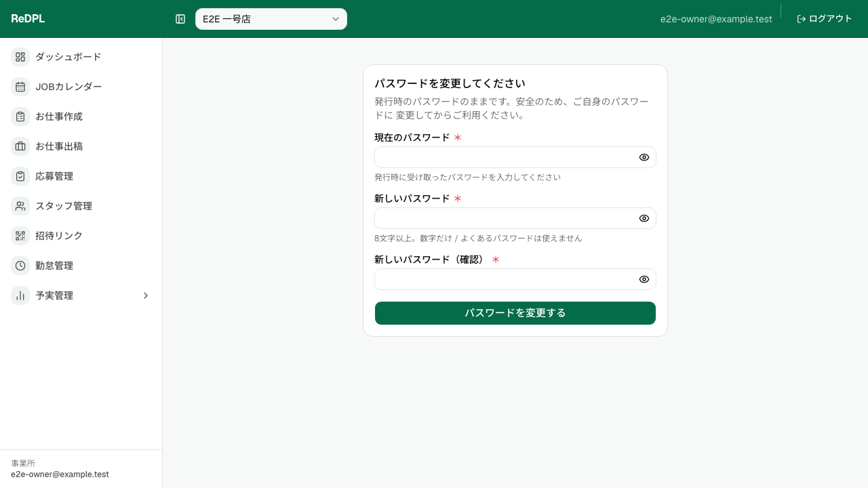This screenshot has height=488, width=868.
Task: Click the hint starting with 8文字以上
Action: [x=478, y=239]
